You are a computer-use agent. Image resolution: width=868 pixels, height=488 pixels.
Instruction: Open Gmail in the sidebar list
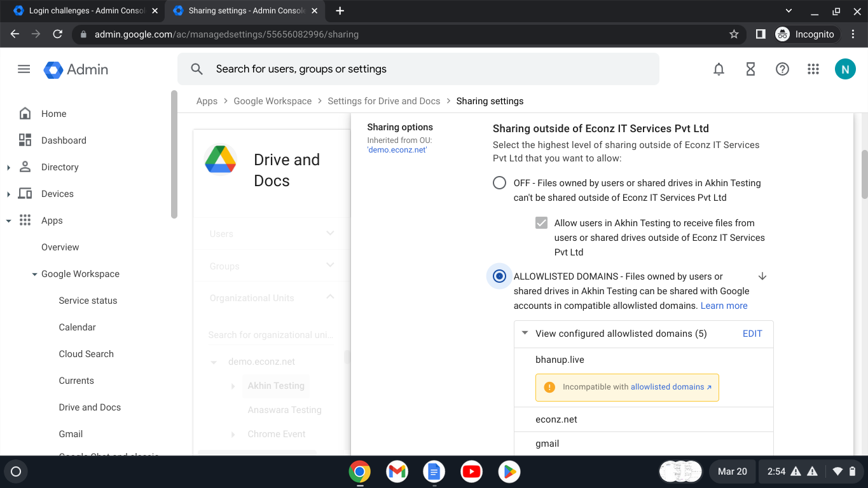pyautogui.click(x=71, y=434)
